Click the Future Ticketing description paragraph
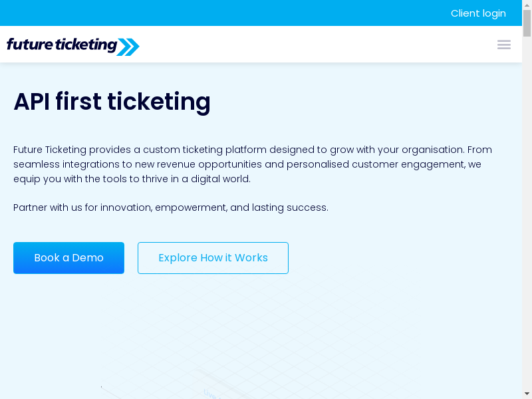The width and height of the screenshot is (532, 399). pyautogui.click(x=253, y=164)
